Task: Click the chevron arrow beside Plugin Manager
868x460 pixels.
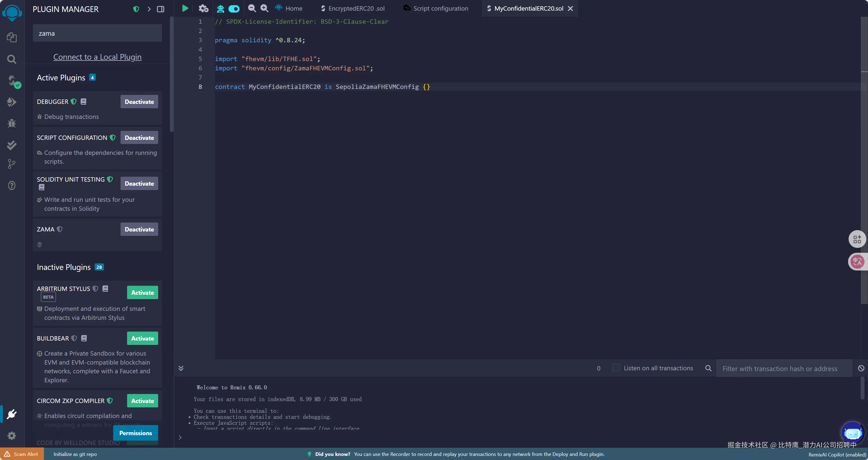Action: tap(149, 9)
